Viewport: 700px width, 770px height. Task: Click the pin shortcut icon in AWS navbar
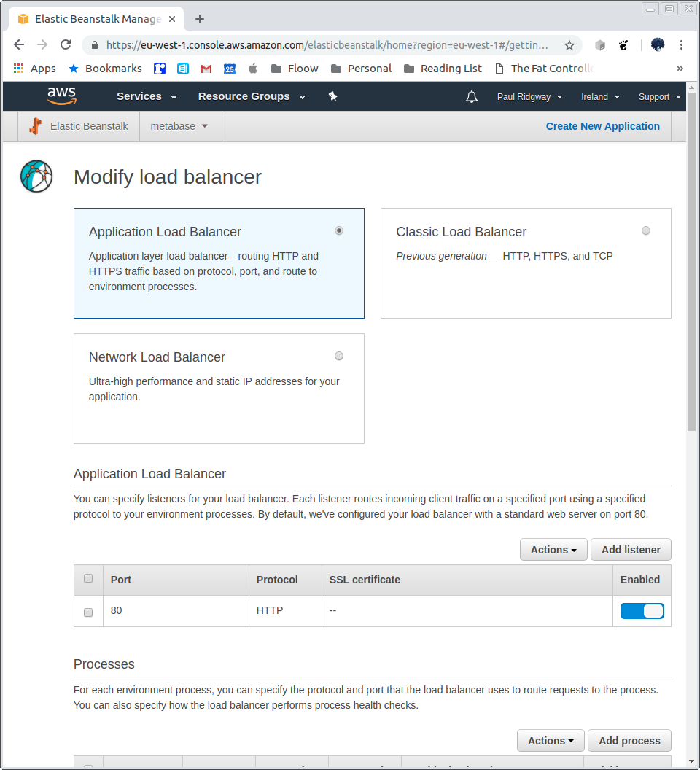tap(333, 96)
